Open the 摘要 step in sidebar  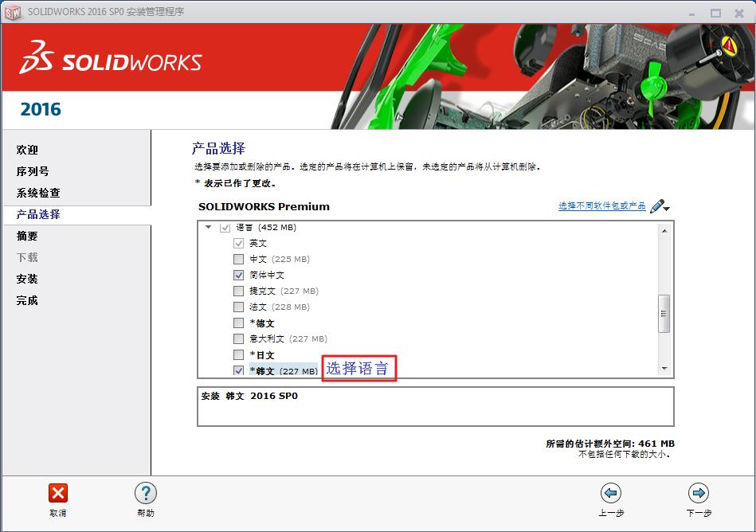click(x=27, y=236)
